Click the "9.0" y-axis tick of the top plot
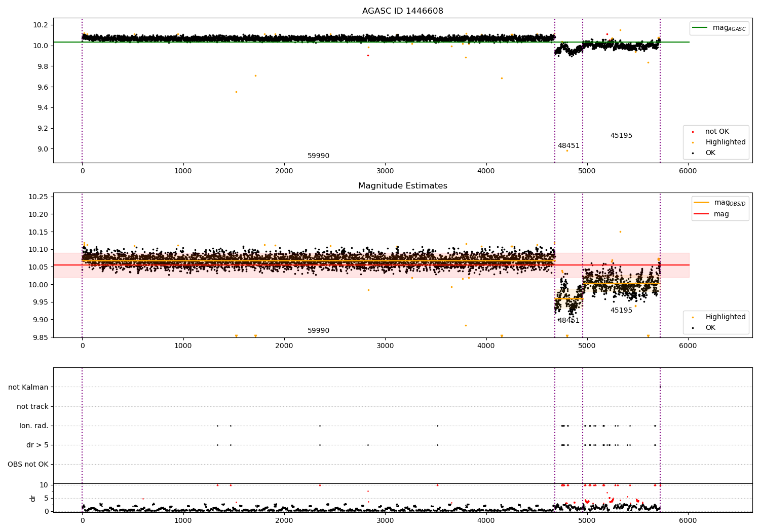The image size is (760, 532). pos(43,149)
